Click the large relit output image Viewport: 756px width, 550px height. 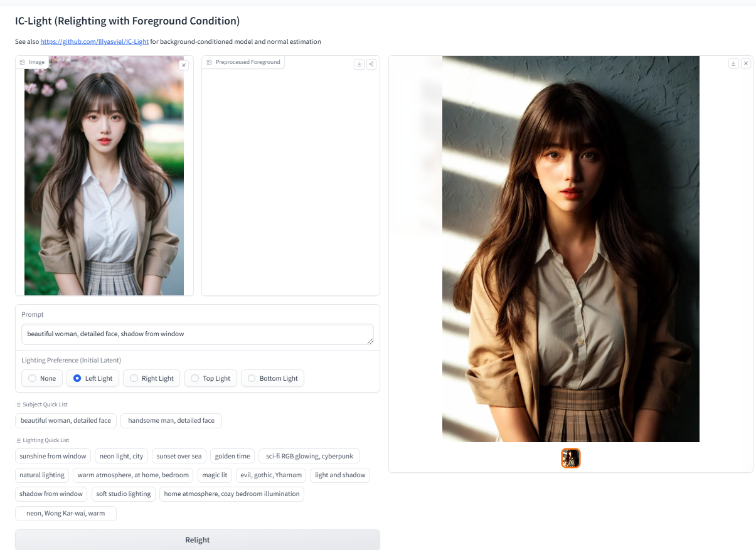571,249
